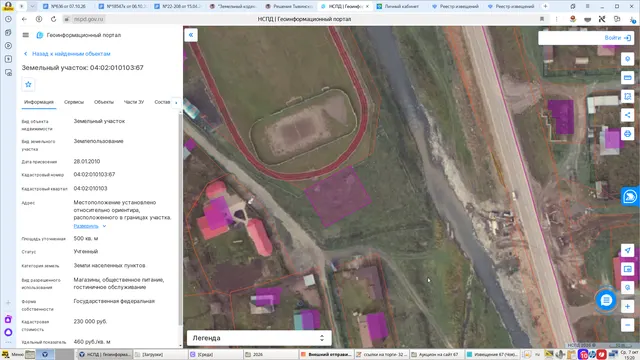Click the 500 кв. м area value
640x360 pixels.
[86, 238]
